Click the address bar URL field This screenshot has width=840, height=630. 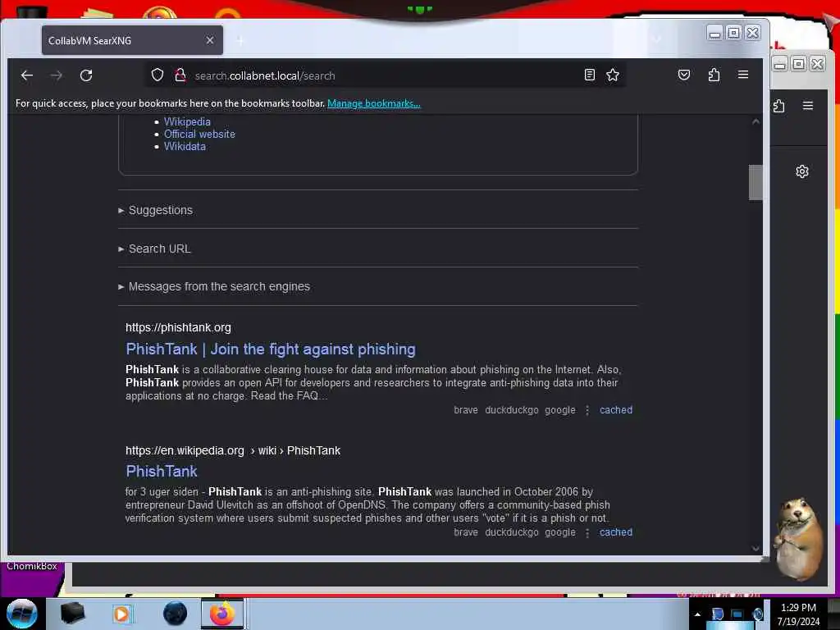pyautogui.click(x=386, y=75)
